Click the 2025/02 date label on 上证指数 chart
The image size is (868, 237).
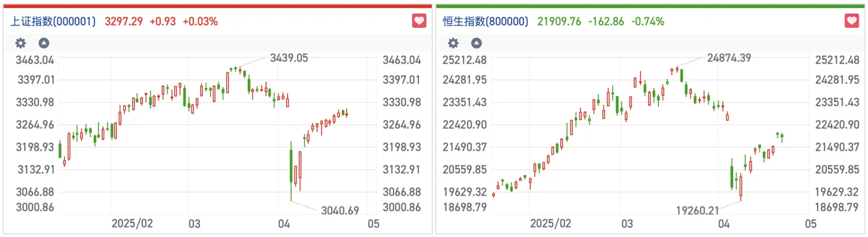point(131,224)
